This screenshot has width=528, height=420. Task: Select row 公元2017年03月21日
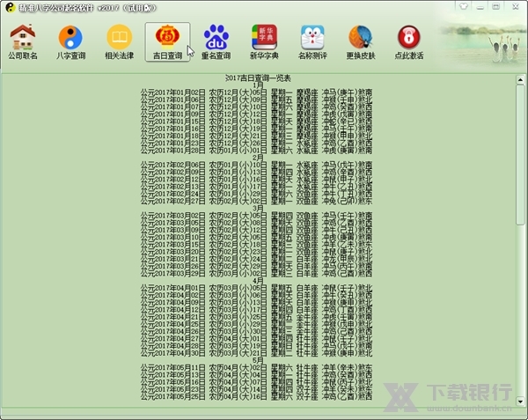tap(256, 259)
